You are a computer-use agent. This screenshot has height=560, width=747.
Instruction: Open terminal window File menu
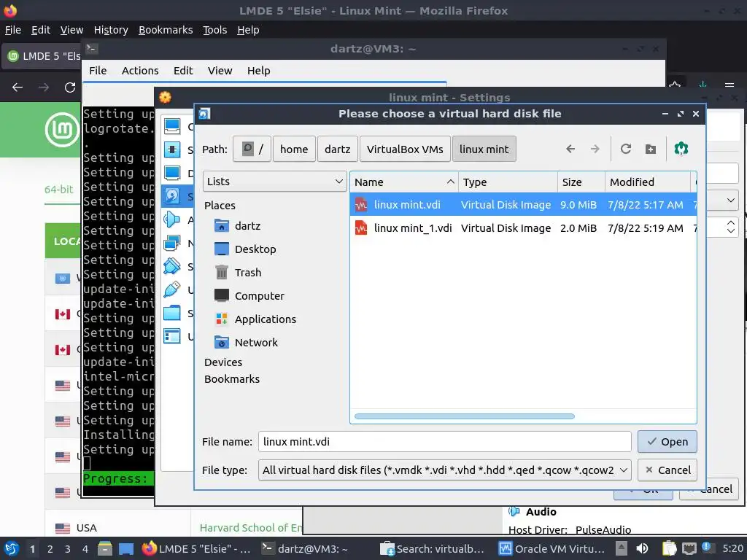tap(98, 71)
